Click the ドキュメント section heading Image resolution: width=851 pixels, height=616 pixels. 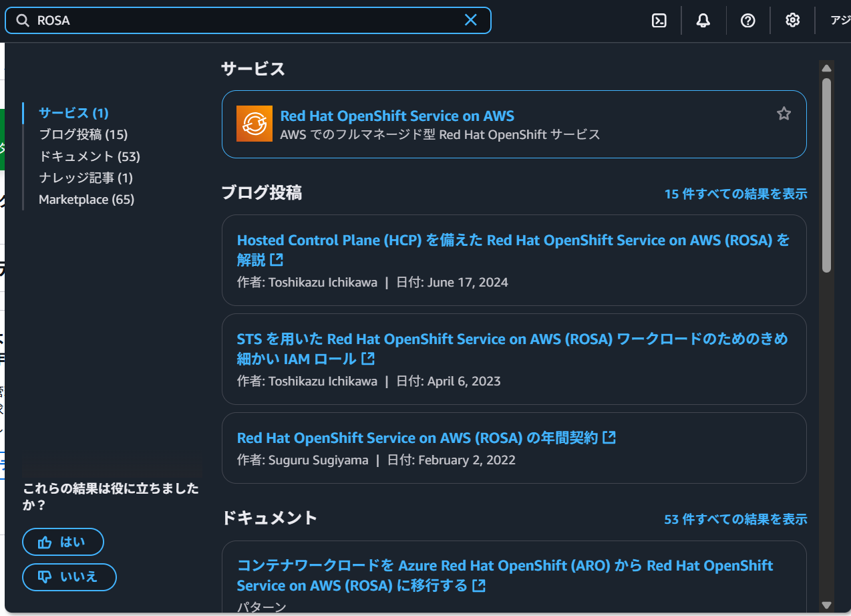click(269, 517)
